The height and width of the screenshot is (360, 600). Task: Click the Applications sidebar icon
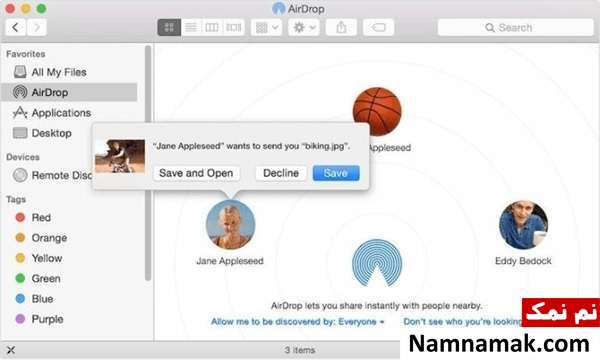[x=20, y=112]
